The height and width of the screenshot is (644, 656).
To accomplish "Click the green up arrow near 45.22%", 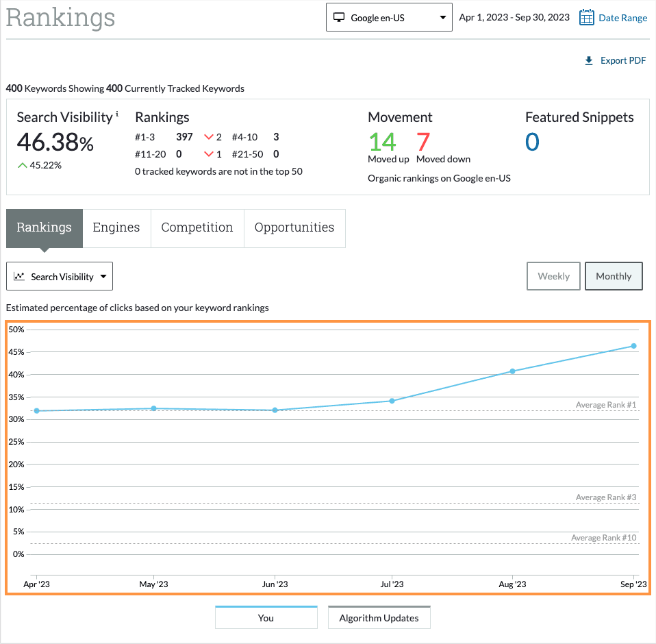I will click(23, 165).
